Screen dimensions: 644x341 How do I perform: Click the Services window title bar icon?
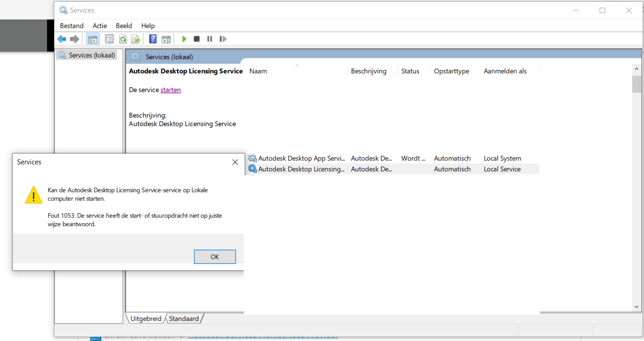(63, 10)
